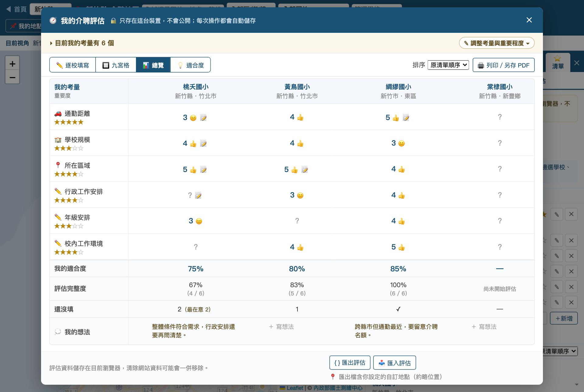This screenshot has height=392, width=584.
Task: Click the 首頁 back link
Action: coord(16,9)
